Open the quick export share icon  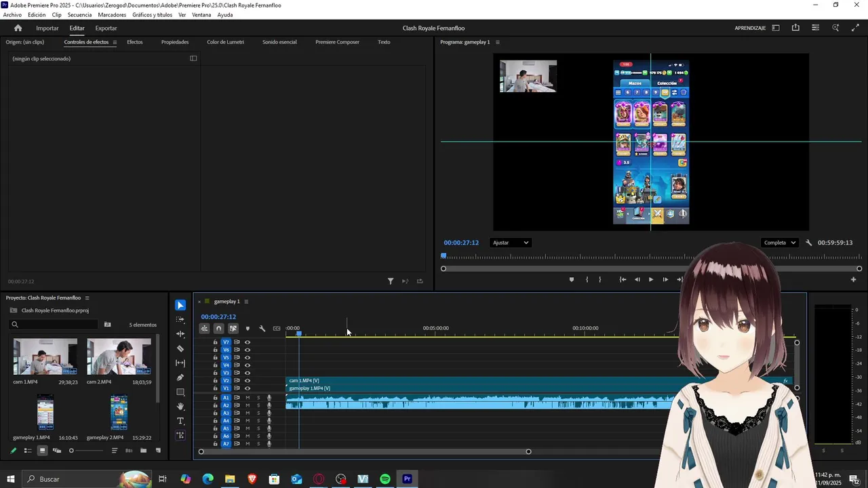click(795, 28)
